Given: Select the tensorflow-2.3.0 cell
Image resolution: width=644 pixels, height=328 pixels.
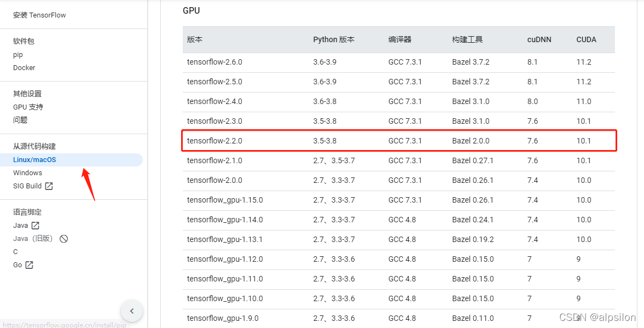Looking at the screenshot, I should point(214,121).
